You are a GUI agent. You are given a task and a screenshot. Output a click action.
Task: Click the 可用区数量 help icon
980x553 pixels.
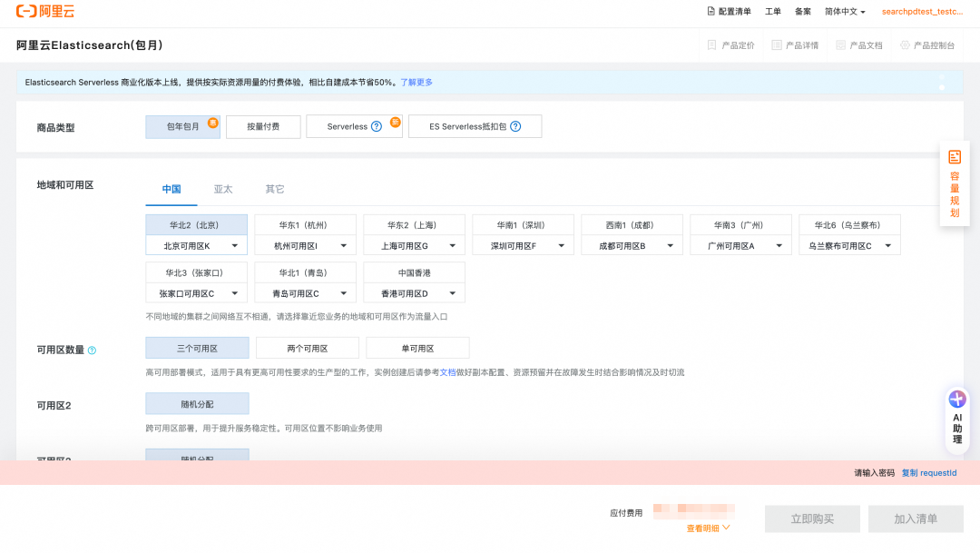click(x=92, y=351)
